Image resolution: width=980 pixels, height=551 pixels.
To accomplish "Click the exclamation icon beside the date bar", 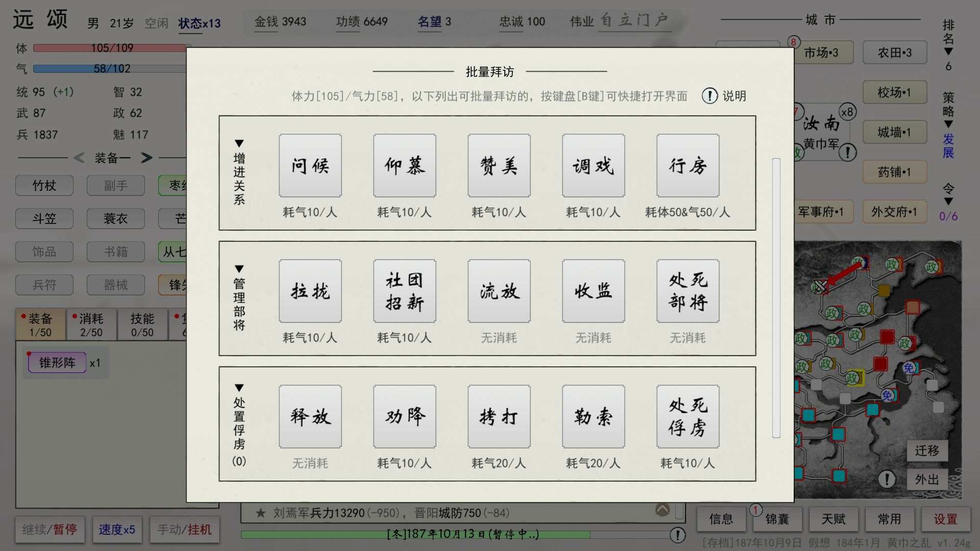I will point(677,535).
